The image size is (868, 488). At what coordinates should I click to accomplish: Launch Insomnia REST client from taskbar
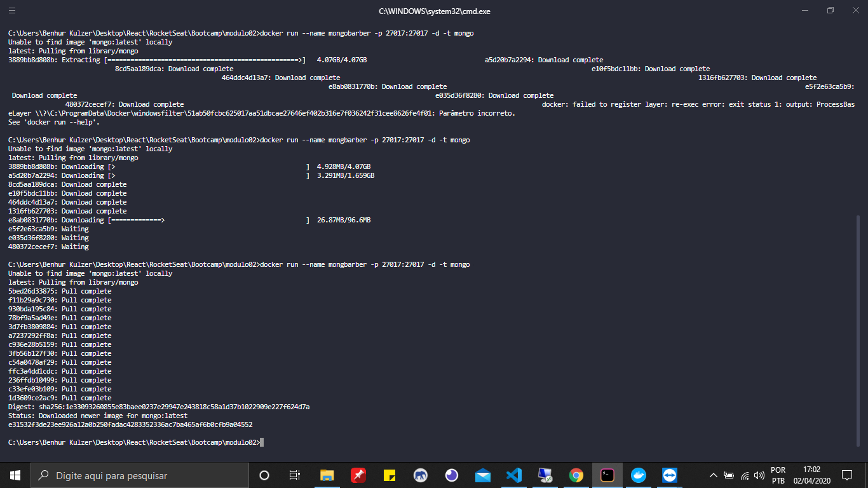point(451,475)
